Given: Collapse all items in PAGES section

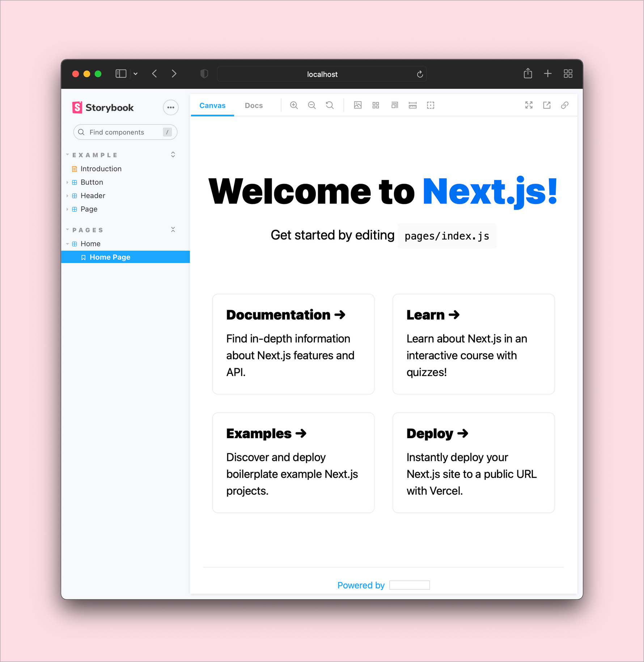Looking at the screenshot, I should (x=173, y=230).
